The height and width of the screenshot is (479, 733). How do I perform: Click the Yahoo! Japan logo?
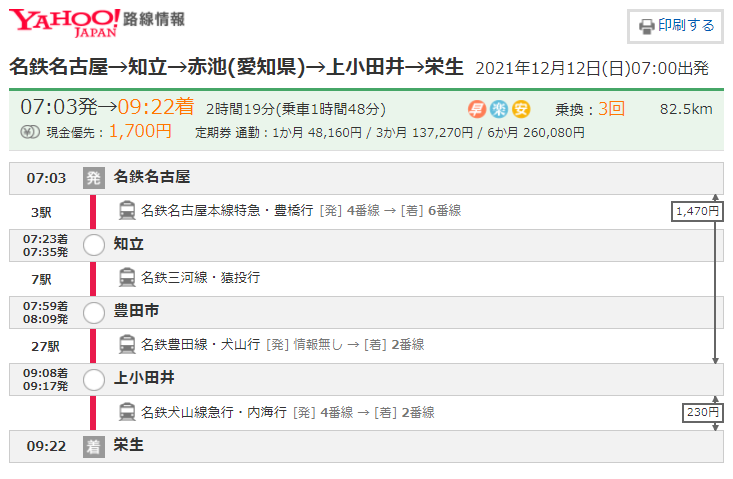64,22
